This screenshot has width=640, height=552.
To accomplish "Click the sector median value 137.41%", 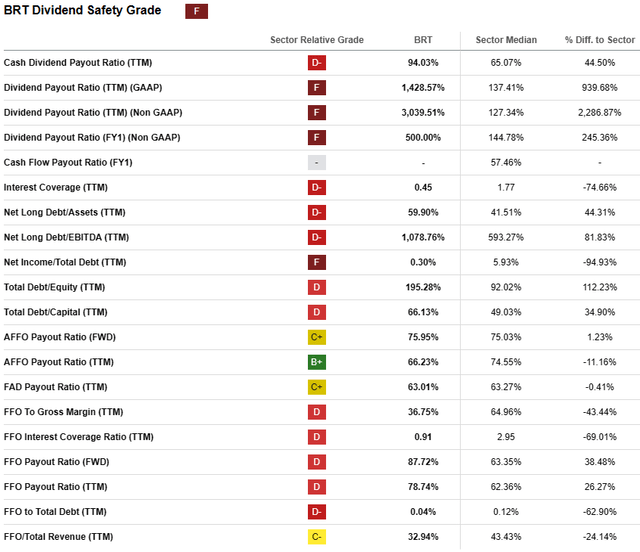I will coord(506,88).
